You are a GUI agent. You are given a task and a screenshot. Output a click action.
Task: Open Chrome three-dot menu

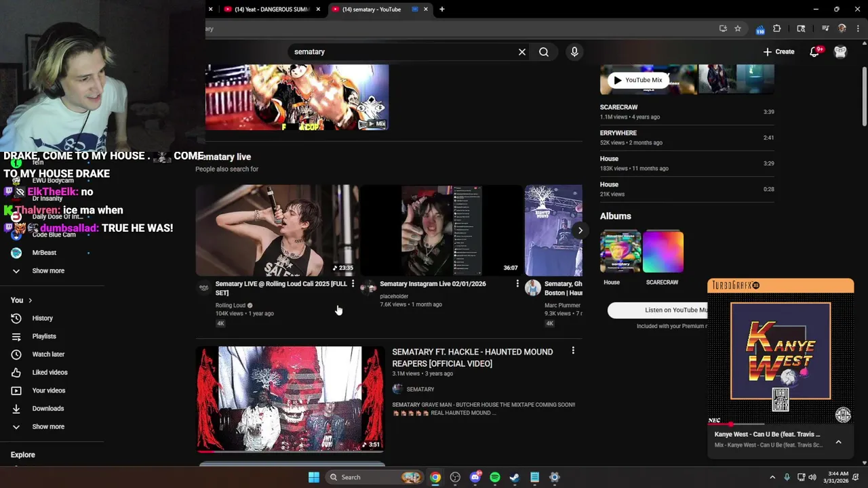(858, 28)
